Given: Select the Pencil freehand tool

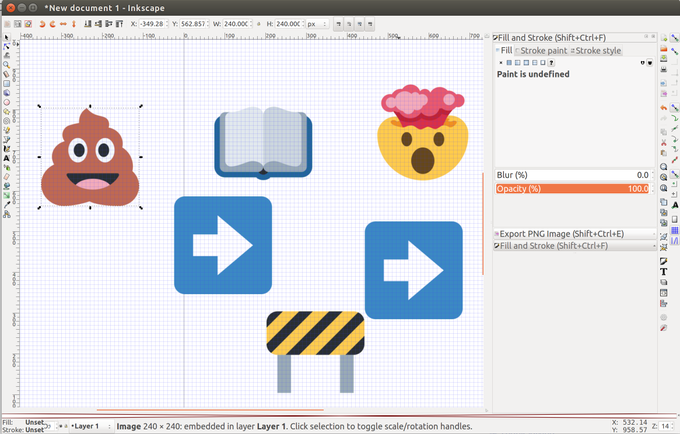Looking at the screenshot, I should pyautogui.click(x=7, y=130).
